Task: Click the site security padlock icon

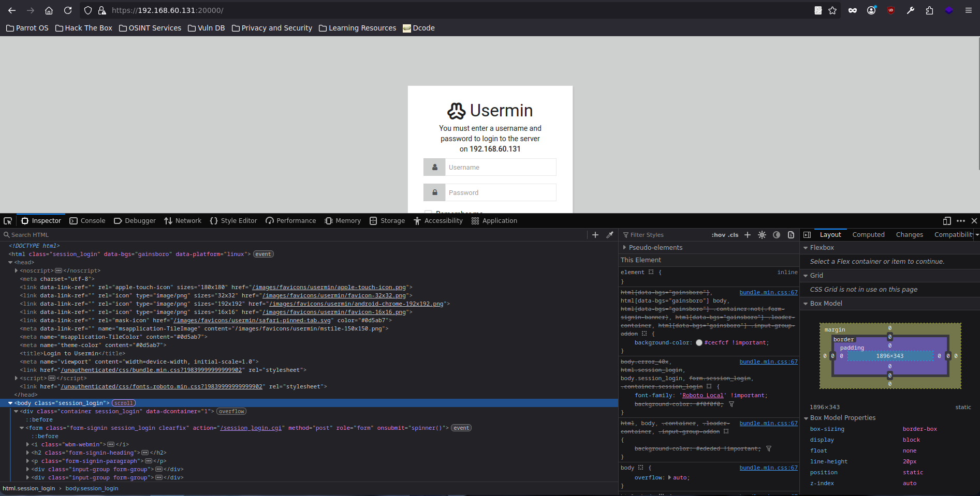Action: [102, 10]
